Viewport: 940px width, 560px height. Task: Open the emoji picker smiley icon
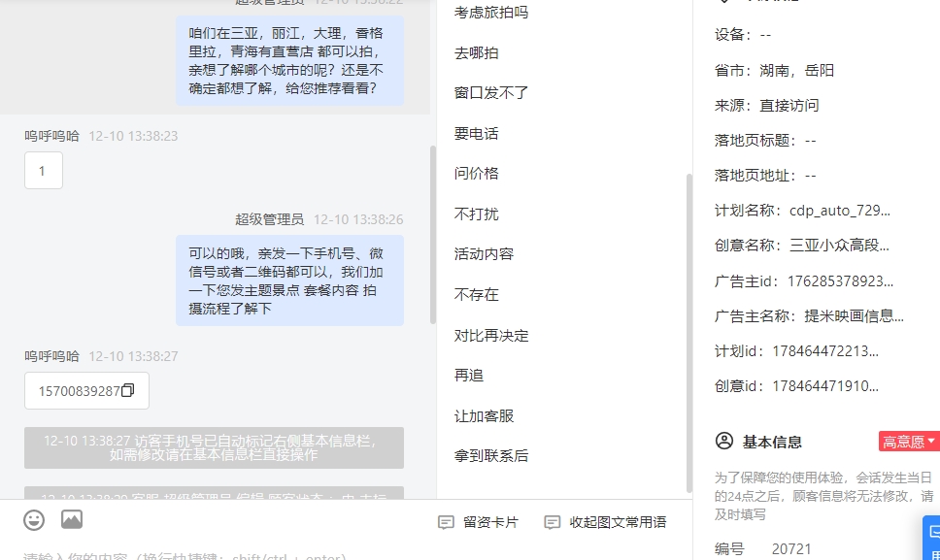[34, 520]
